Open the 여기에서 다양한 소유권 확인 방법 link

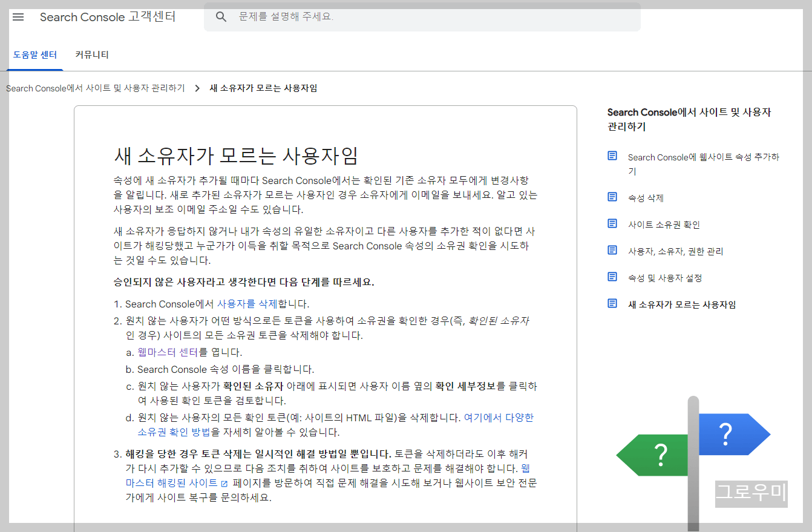point(335,425)
